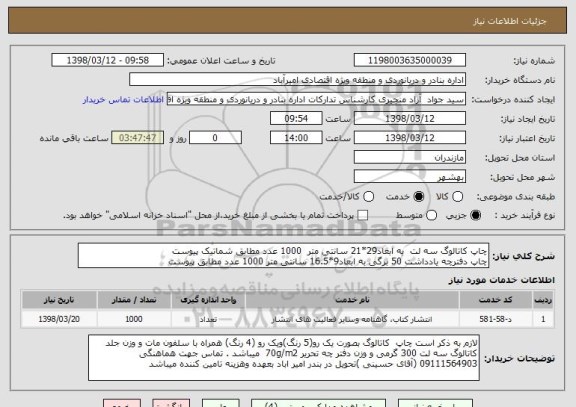Image resolution: width=576 pixels, height=407 pixels.
Task: Tick the اسناد خزانه اسلامی payment checkbox
Action: click(x=363, y=216)
